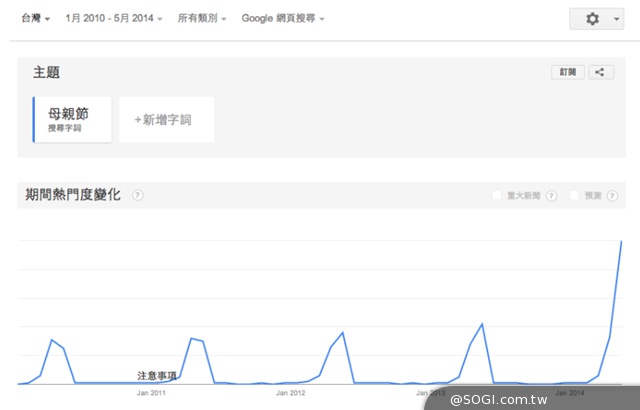Click the Jan 2014 axis label
This screenshot has height=410, width=640.
pyautogui.click(x=570, y=393)
